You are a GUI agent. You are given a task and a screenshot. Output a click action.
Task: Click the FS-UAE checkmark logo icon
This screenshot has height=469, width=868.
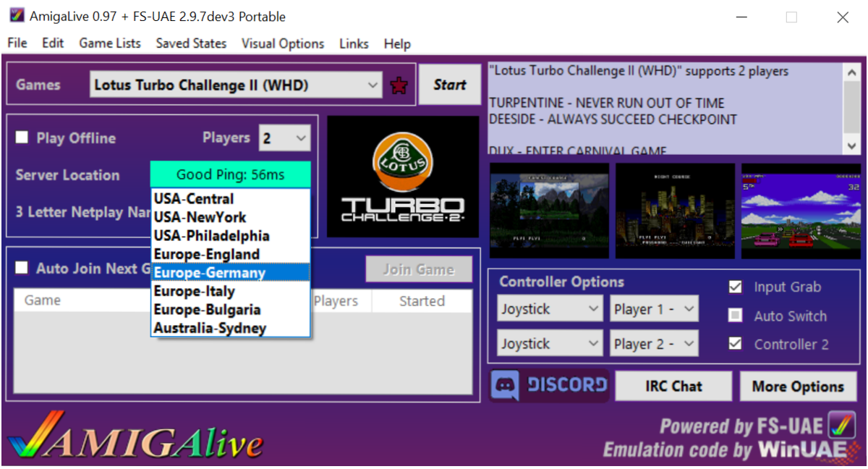[843, 424]
